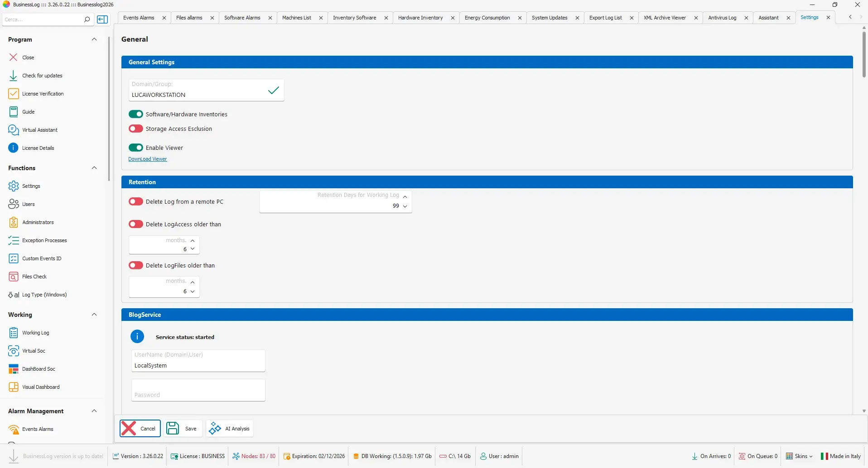Increase LogAccess months value

[x=193, y=241]
